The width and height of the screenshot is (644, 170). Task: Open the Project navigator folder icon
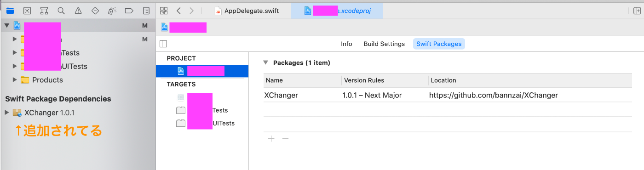[10, 11]
